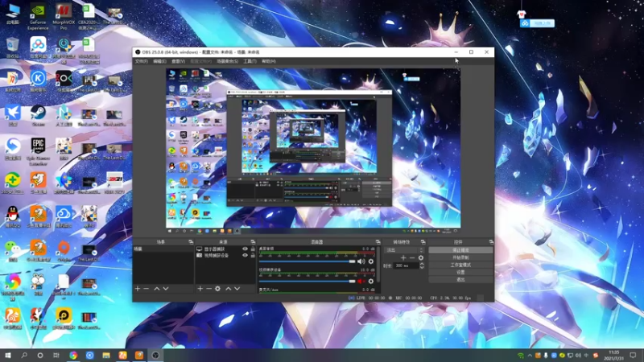The height and width of the screenshot is (362, 644).
Task: Adjust video capture device volume slider
Action: pyautogui.click(x=307, y=281)
